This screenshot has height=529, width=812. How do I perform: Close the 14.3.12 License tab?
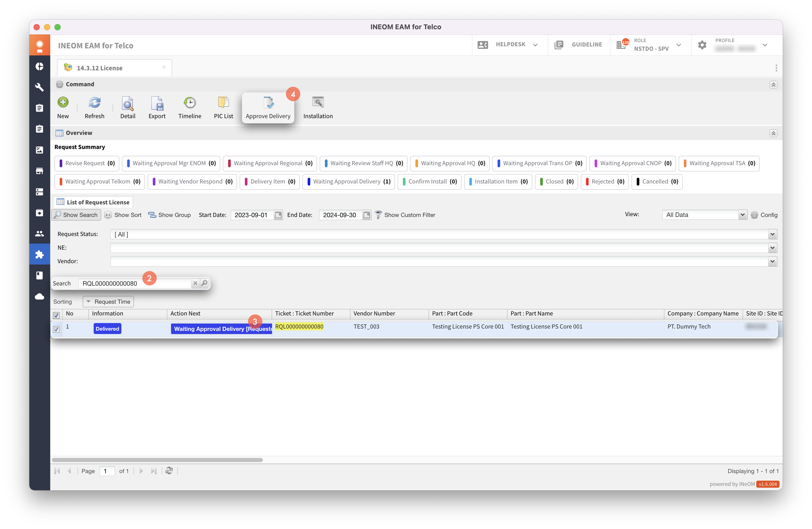coord(164,67)
